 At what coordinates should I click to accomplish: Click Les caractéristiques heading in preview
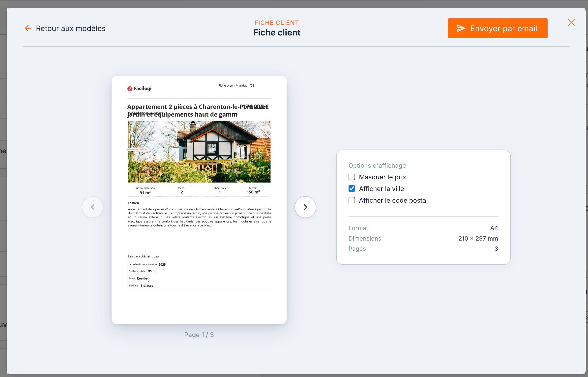pos(143,256)
